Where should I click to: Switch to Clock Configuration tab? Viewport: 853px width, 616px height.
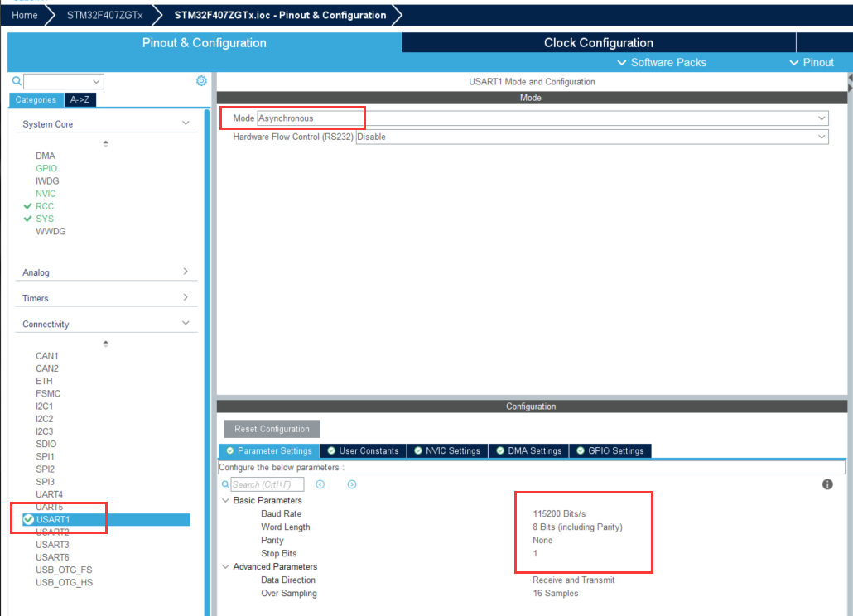tap(599, 42)
